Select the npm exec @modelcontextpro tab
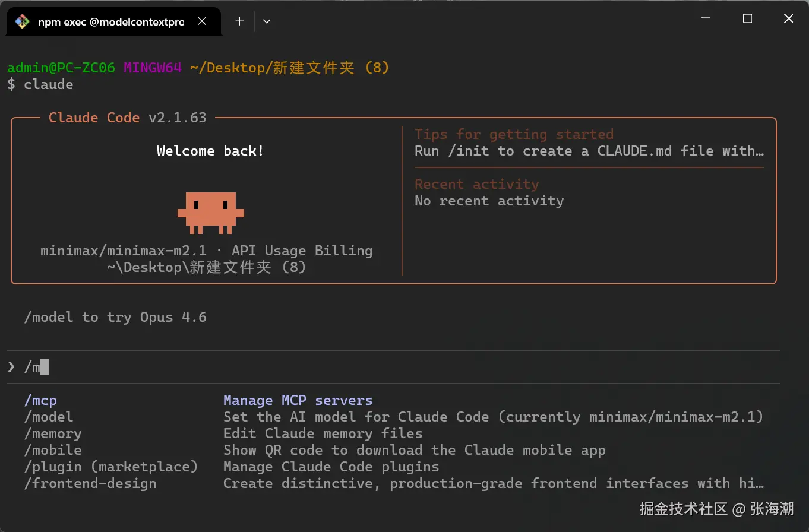809x532 pixels. point(113,21)
